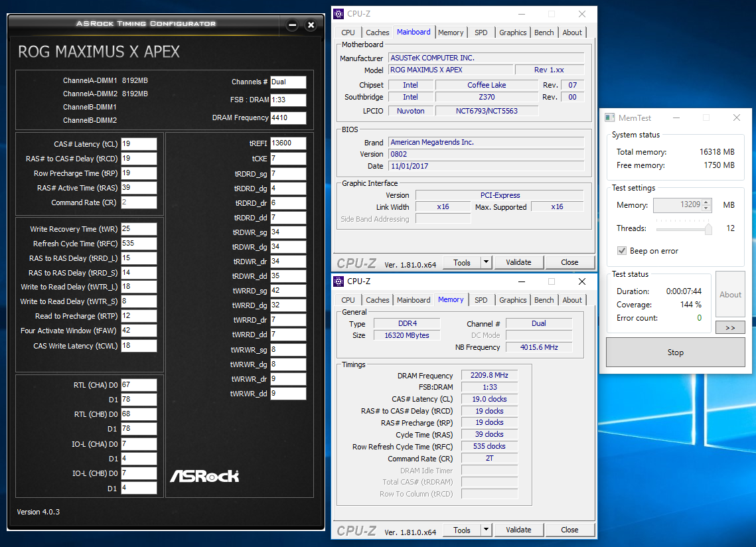Switch to Mainboard tab in lower CPU-Z window
The image size is (756, 547).
click(x=414, y=300)
